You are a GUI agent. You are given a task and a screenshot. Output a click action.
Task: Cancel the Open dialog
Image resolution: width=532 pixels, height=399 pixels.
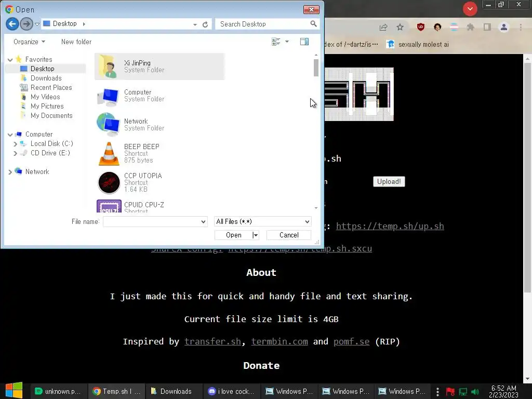click(289, 235)
